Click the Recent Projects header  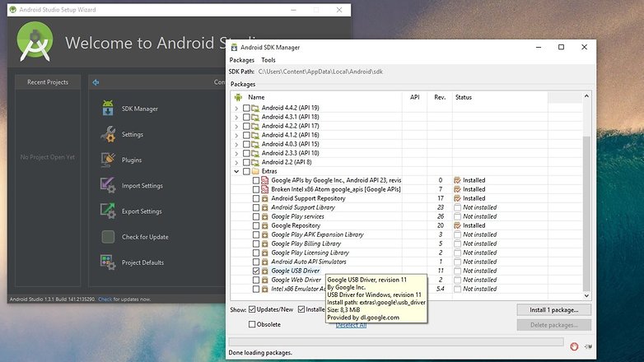[48, 82]
